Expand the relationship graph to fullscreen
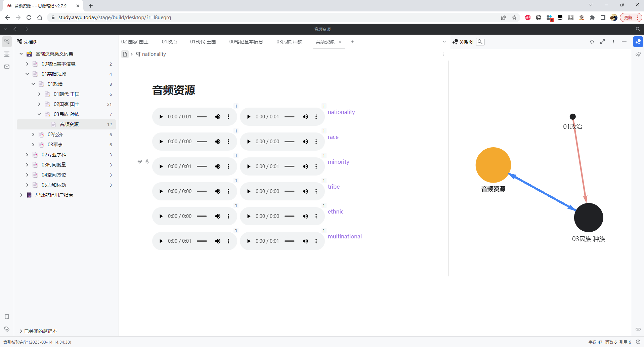Image resolution: width=644 pixels, height=347 pixels. pyautogui.click(x=603, y=42)
